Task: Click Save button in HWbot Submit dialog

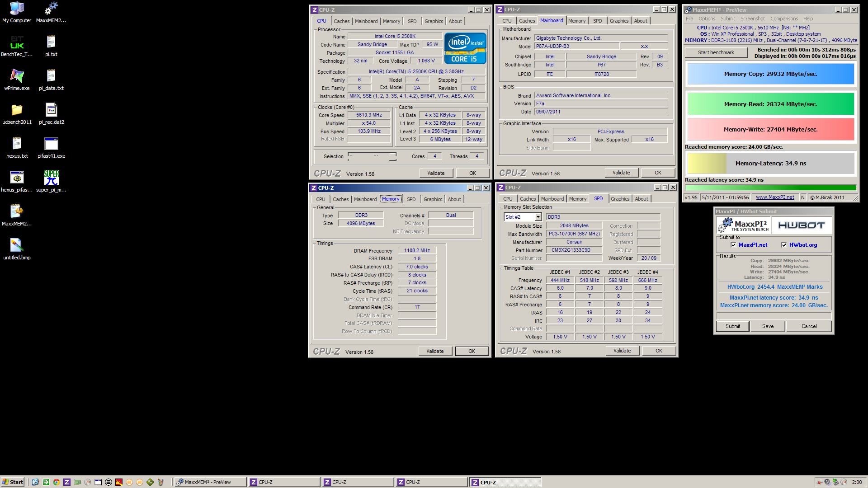Action: click(768, 326)
